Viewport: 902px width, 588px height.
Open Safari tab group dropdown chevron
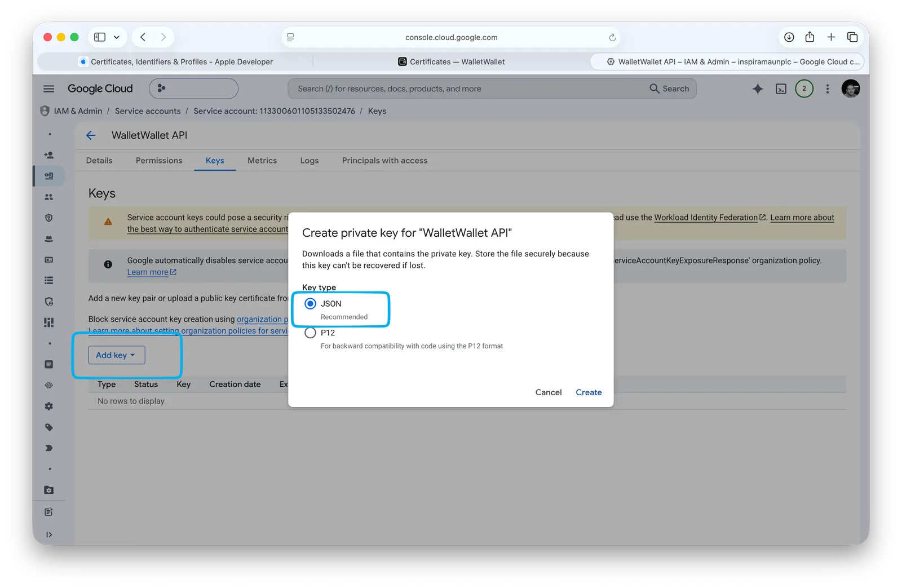point(117,37)
